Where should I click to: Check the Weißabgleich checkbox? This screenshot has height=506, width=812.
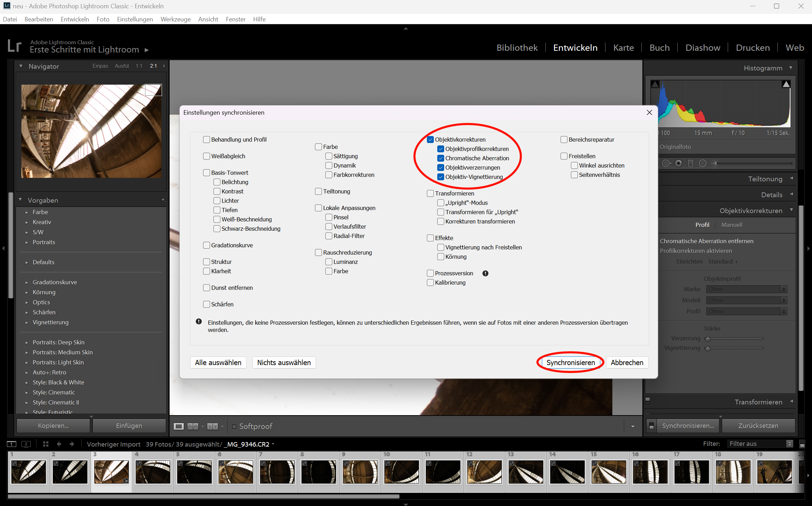(x=207, y=156)
